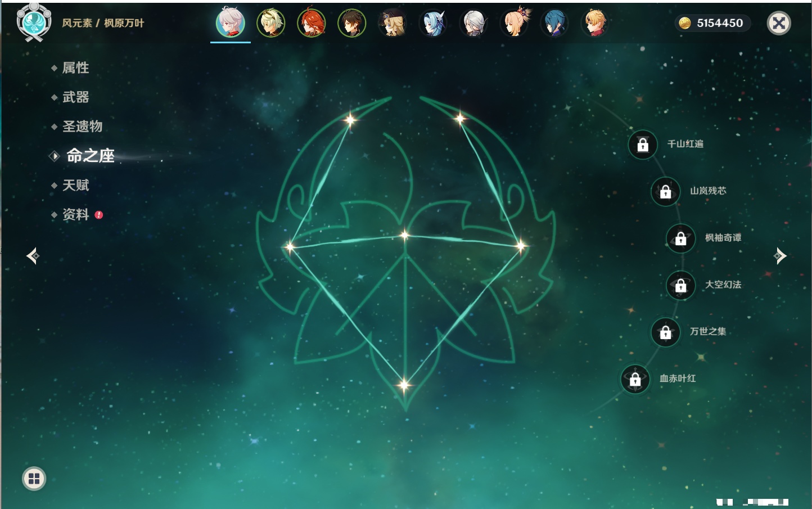Select the locked 山岚残芯 constellation node

tap(665, 191)
